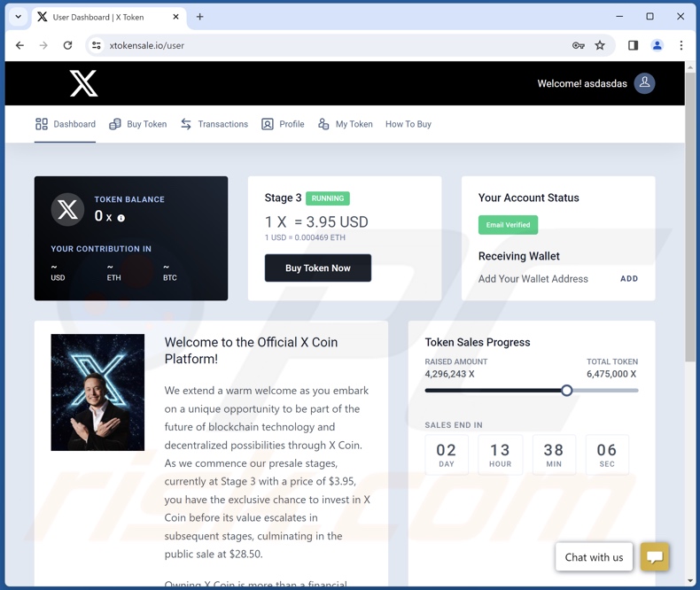Click the browser forward arrow
The width and height of the screenshot is (700, 590).
(43, 45)
